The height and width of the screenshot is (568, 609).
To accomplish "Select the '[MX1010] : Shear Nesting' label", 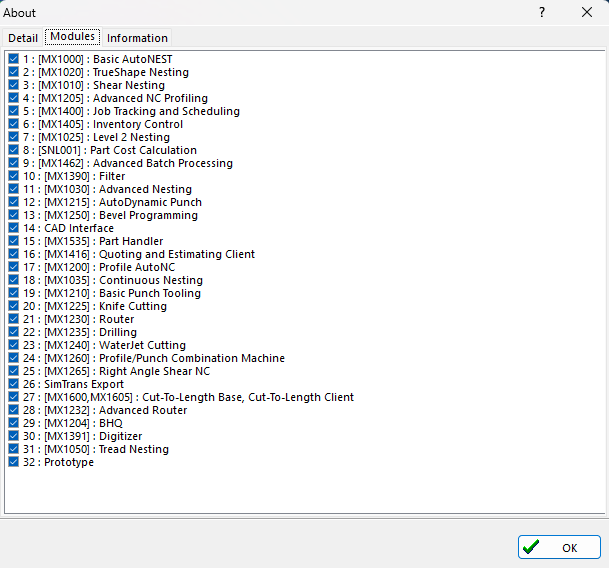I will coord(101,85).
